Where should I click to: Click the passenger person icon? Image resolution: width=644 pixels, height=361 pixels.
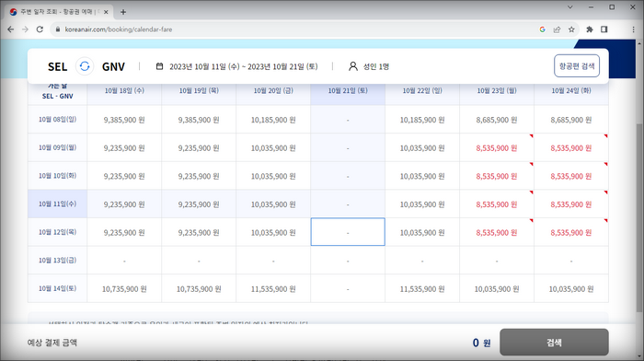coord(352,66)
